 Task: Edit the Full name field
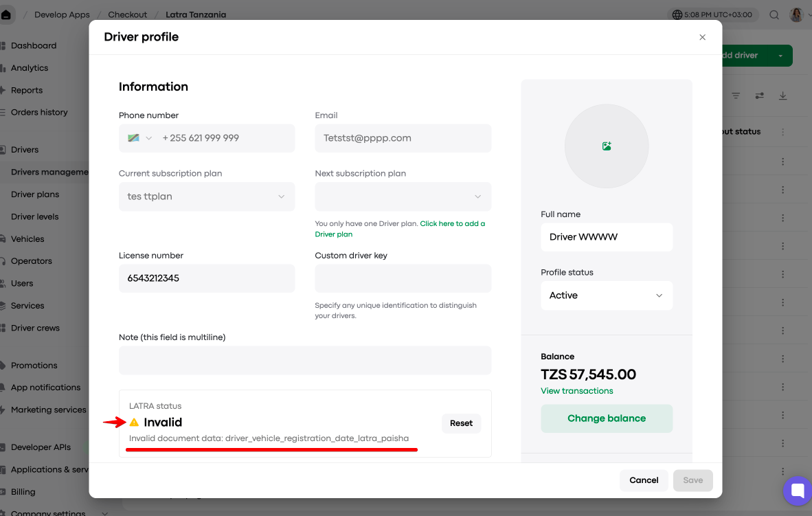click(607, 237)
